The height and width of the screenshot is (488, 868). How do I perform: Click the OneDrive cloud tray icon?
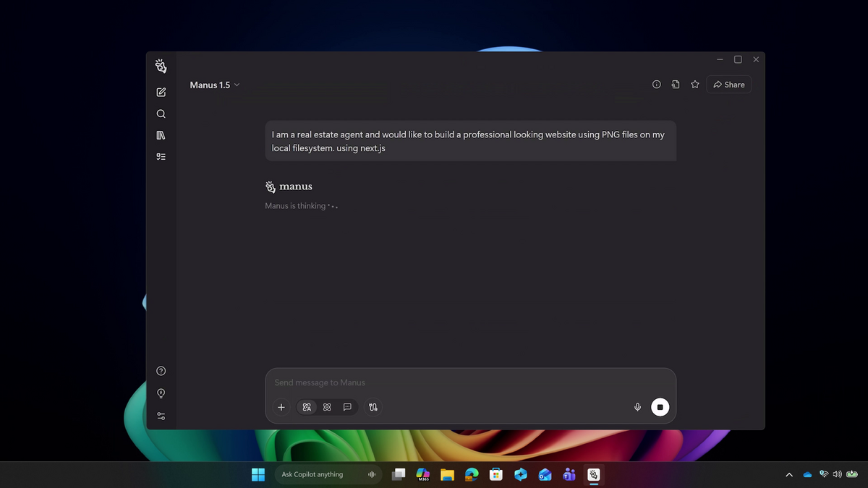(808, 475)
